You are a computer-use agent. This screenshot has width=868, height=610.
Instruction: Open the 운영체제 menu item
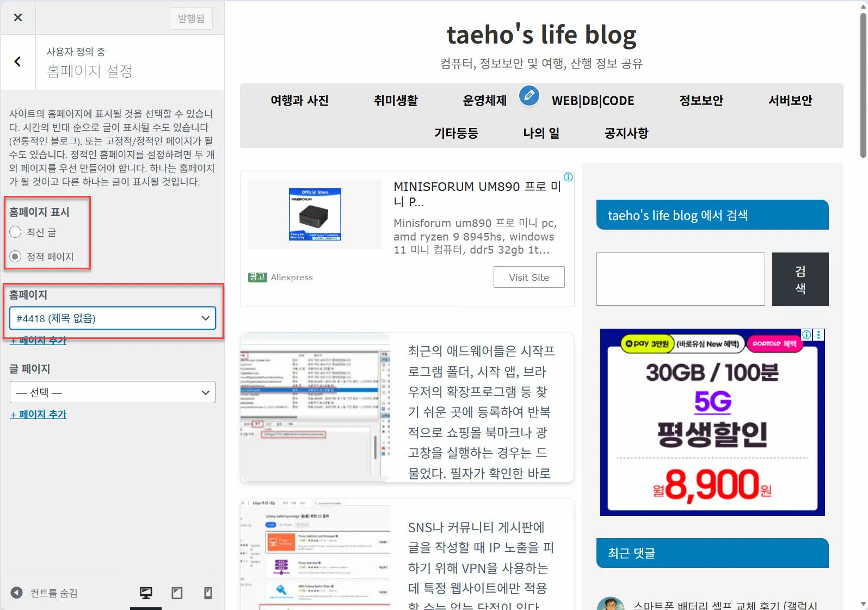484,101
